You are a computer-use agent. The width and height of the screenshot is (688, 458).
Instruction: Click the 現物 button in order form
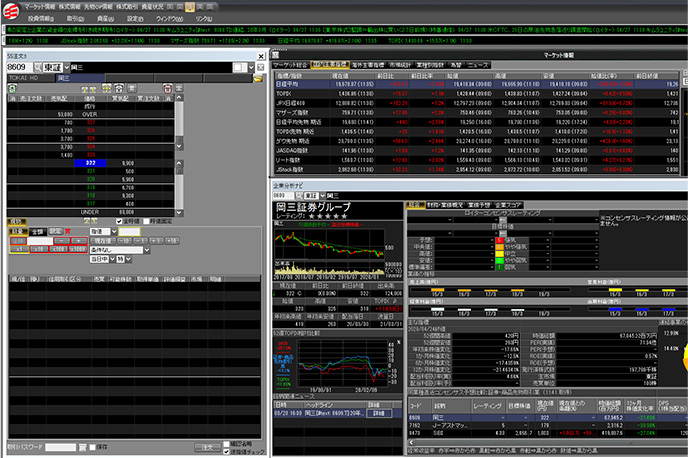(17, 221)
